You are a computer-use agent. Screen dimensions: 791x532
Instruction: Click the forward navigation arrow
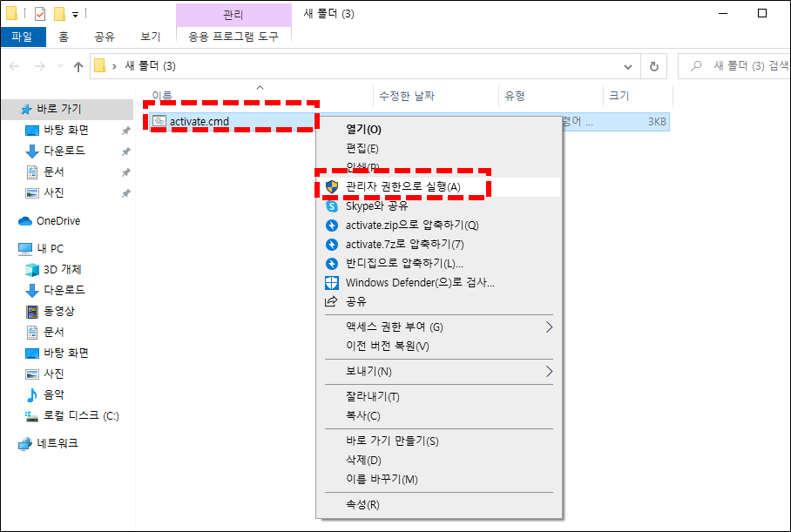click(x=40, y=66)
